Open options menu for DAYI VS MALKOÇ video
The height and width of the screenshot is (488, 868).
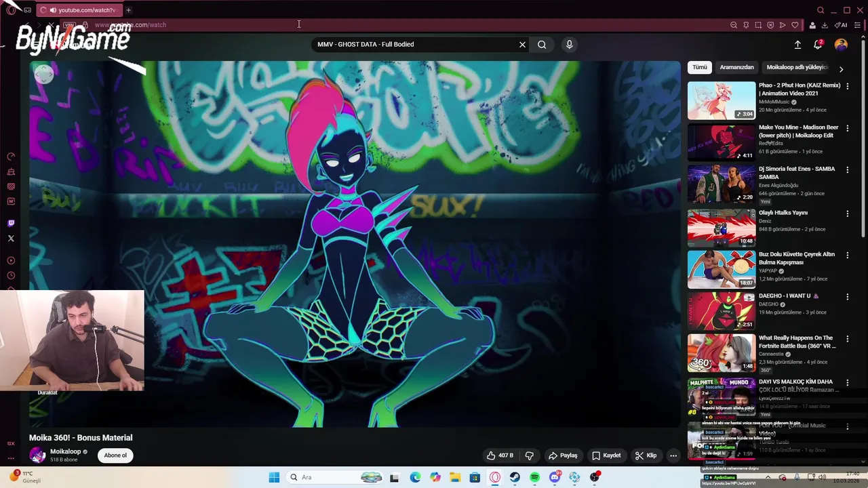coord(847,383)
